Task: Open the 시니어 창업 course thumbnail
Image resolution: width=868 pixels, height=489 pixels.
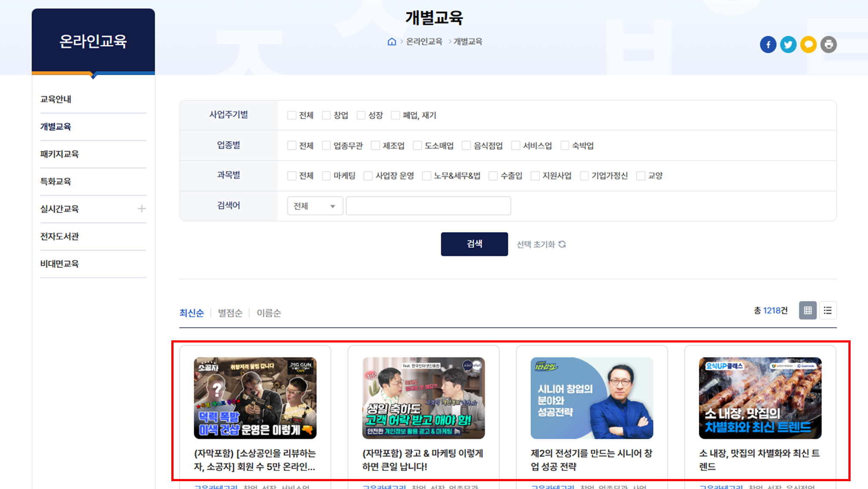Action: 591,398
